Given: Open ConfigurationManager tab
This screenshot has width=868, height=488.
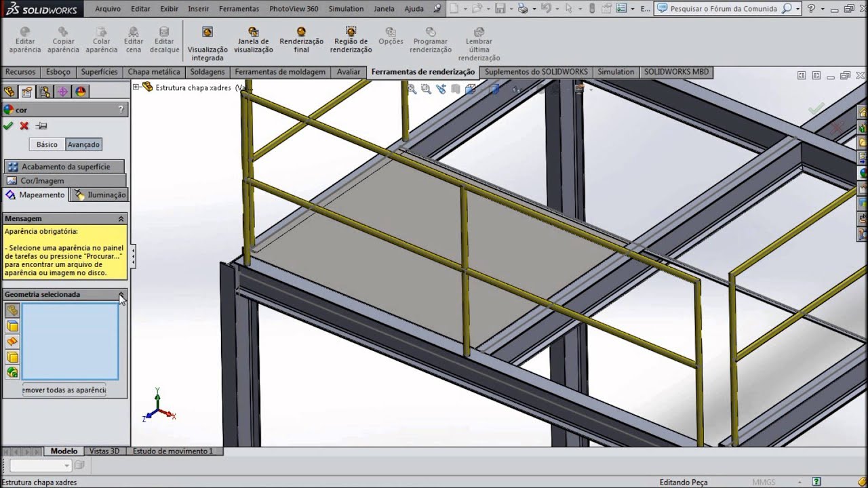Looking at the screenshot, I should click(x=45, y=92).
